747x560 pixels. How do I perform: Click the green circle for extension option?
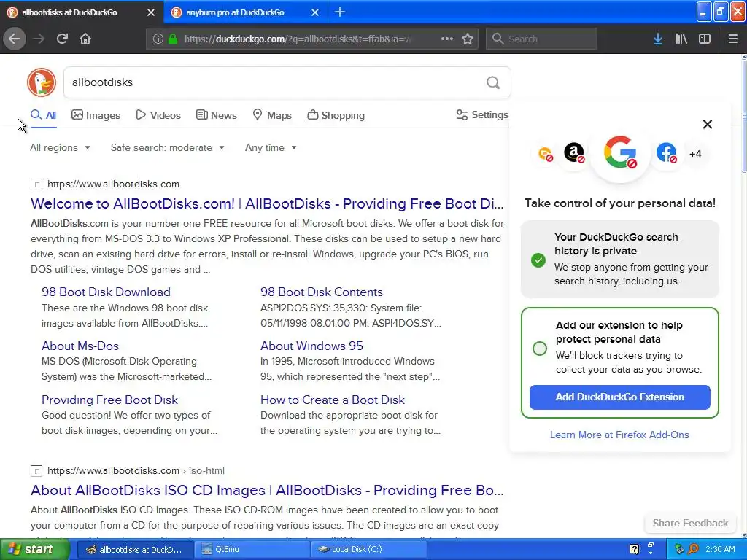(x=539, y=349)
